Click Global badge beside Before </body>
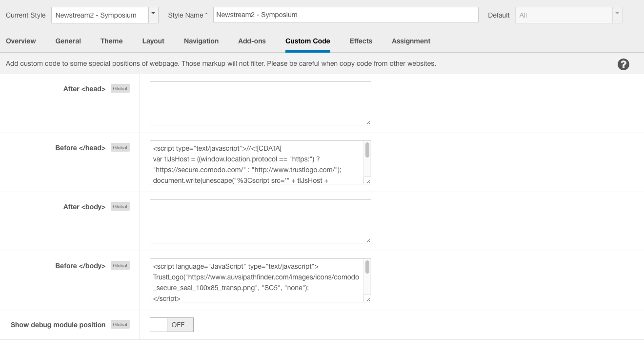Screen dimensions: 644x355 click(x=120, y=266)
